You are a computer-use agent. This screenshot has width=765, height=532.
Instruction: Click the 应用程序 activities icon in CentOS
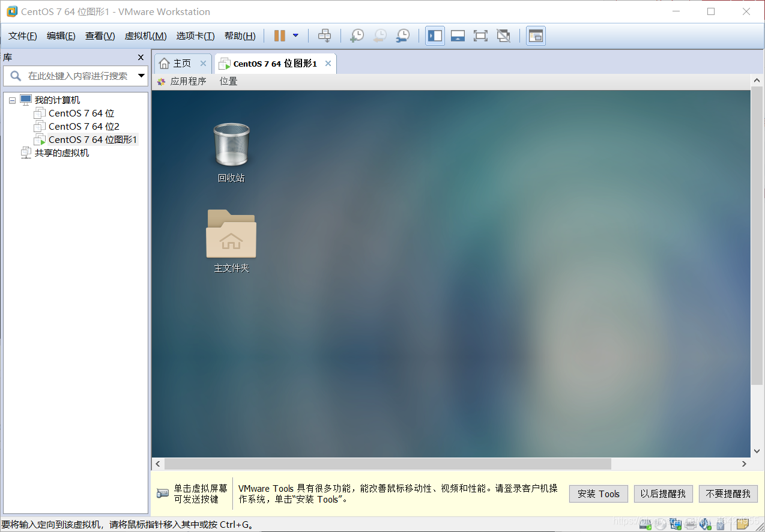tap(161, 82)
